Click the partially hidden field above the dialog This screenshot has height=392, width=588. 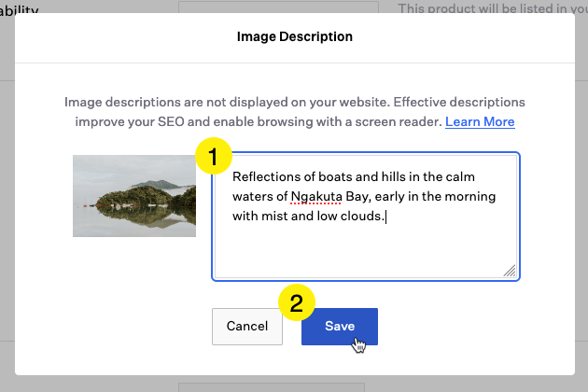[278, 7]
